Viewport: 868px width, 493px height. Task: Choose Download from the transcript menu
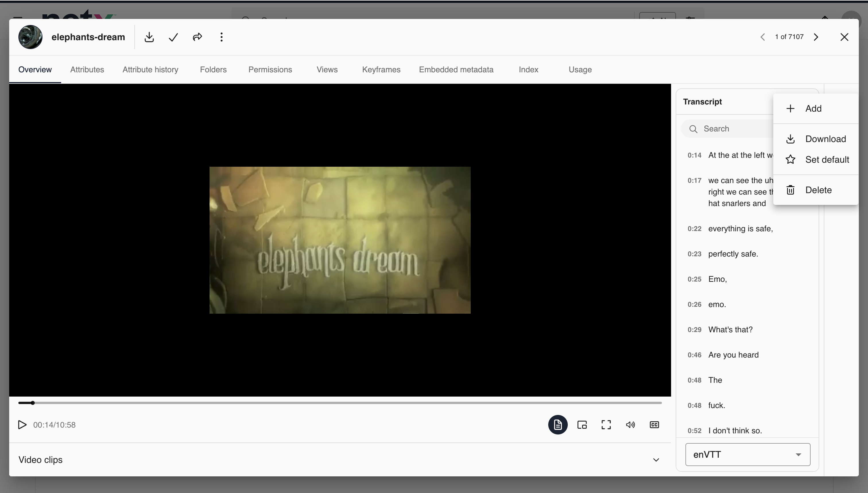tap(816, 139)
